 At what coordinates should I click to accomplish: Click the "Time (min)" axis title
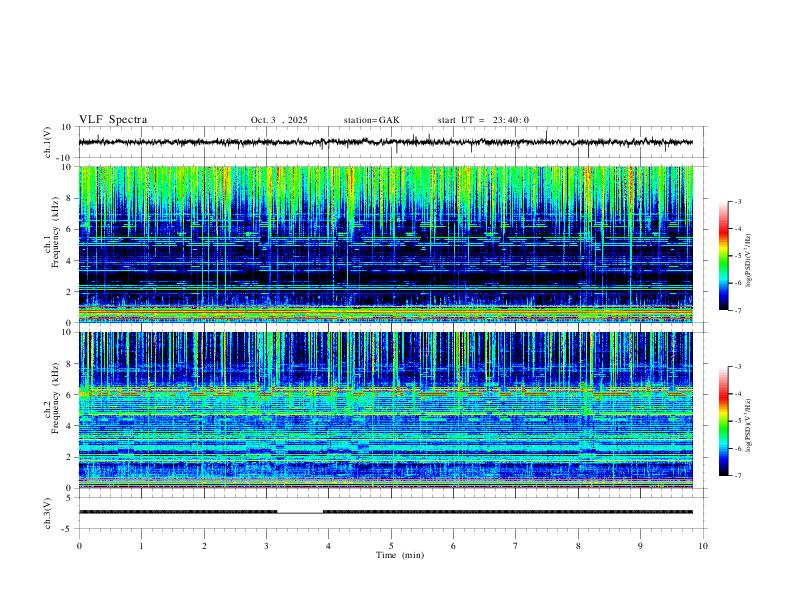400,555
